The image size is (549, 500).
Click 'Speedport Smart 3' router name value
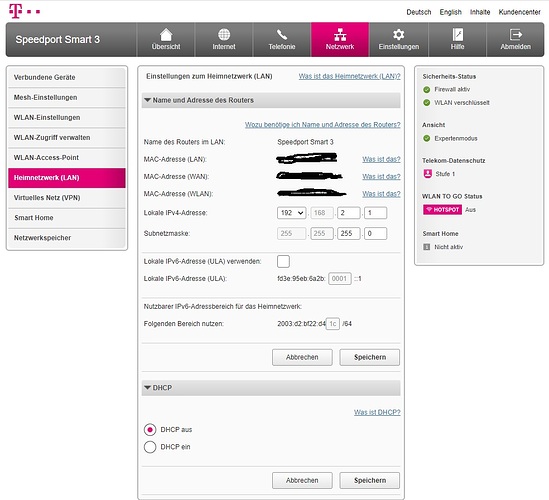coord(305,142)
